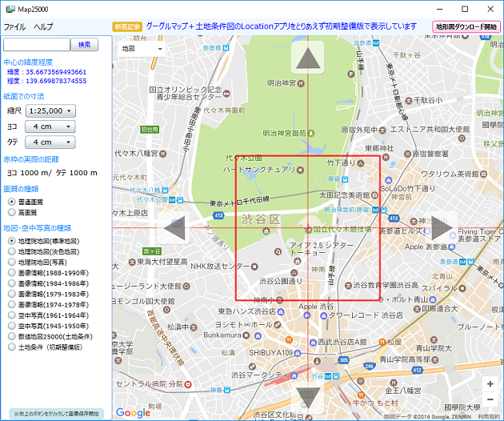Click the 新着記事 badge

click(x=127, y=26)
